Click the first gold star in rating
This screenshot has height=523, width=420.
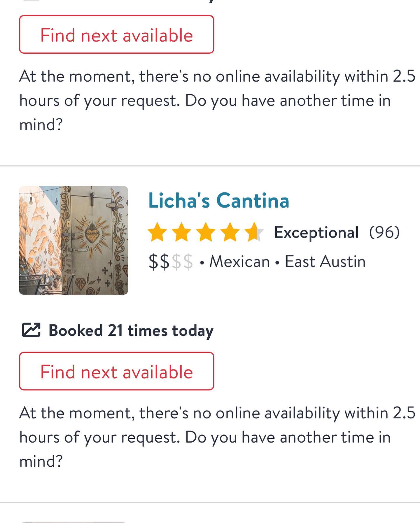[x=157, y=232]
